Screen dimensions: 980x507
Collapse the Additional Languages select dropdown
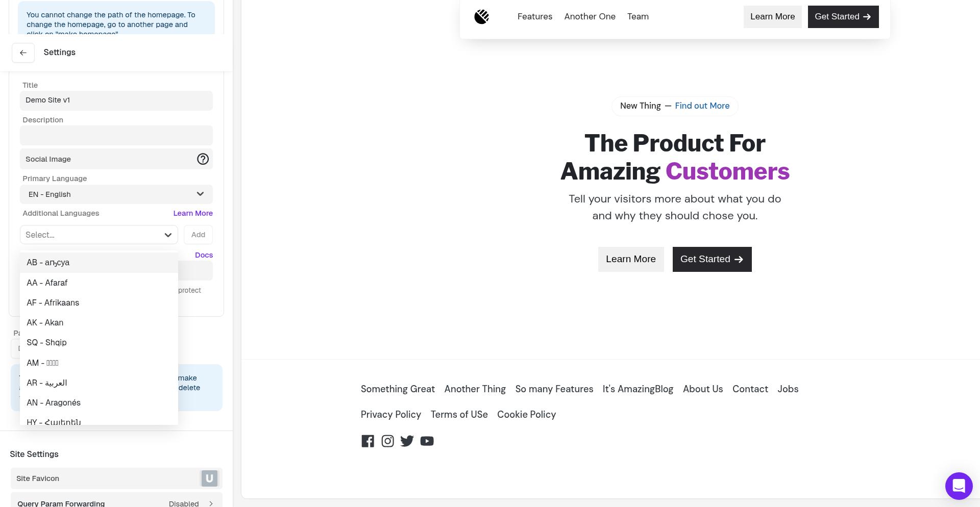point(167,235)
